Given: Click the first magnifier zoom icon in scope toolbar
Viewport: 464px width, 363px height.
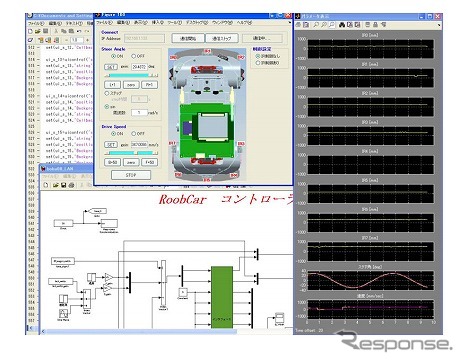Looking at the screenshot, I should point(316,25).
